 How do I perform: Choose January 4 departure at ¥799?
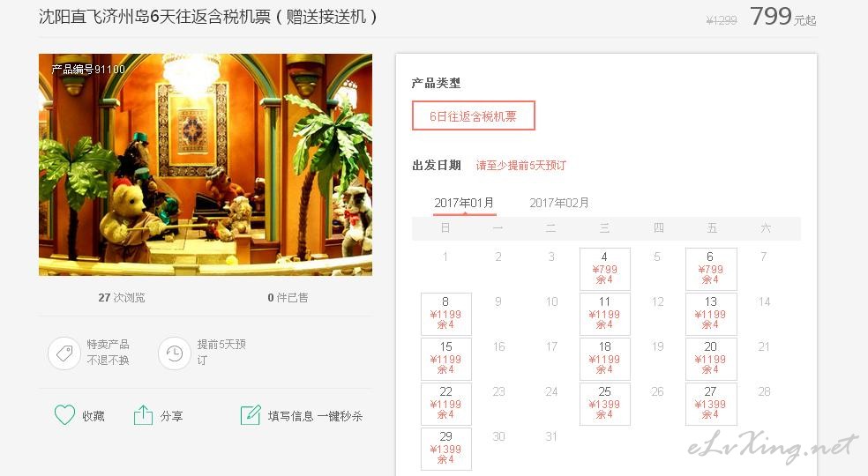pyautogui.click(x=604, y=269)
